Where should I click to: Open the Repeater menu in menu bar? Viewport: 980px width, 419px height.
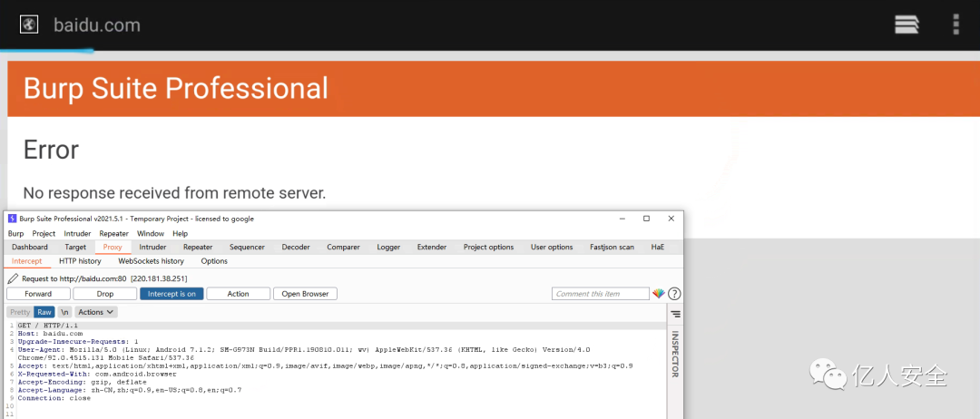click(113, 234)
